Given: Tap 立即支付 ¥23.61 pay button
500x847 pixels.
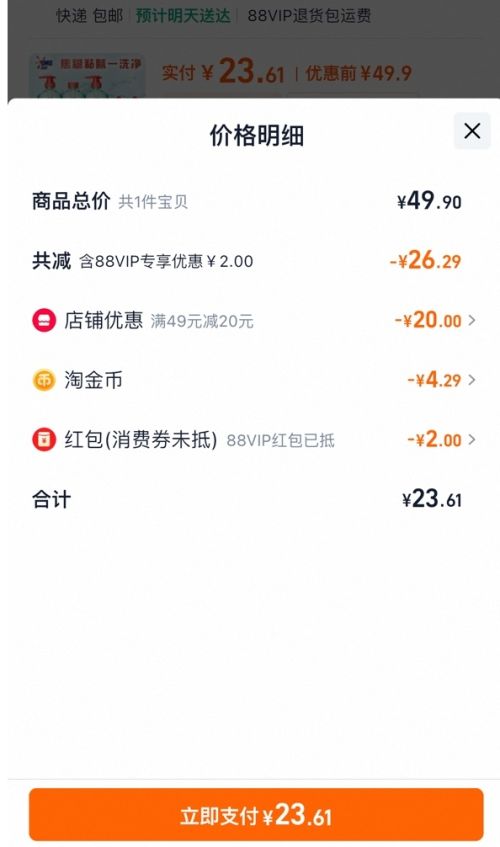Looking at the screenshot, I should (x=256, y=815).
